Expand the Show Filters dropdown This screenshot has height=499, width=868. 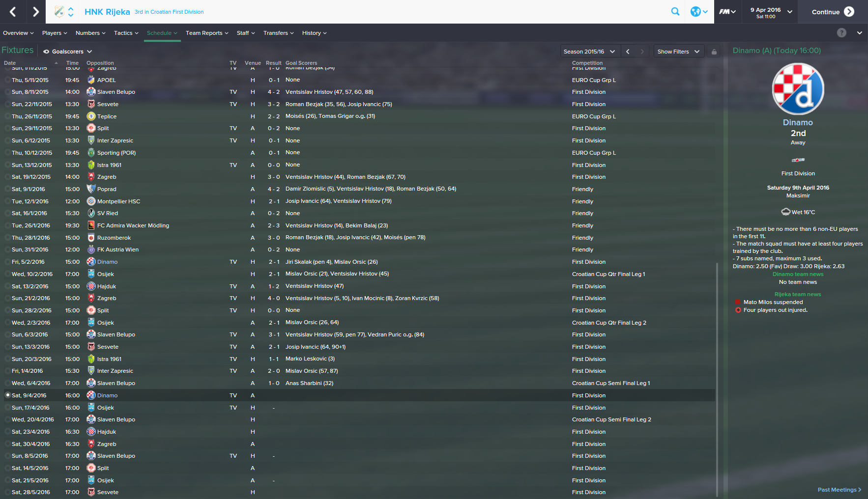point(679,52)
